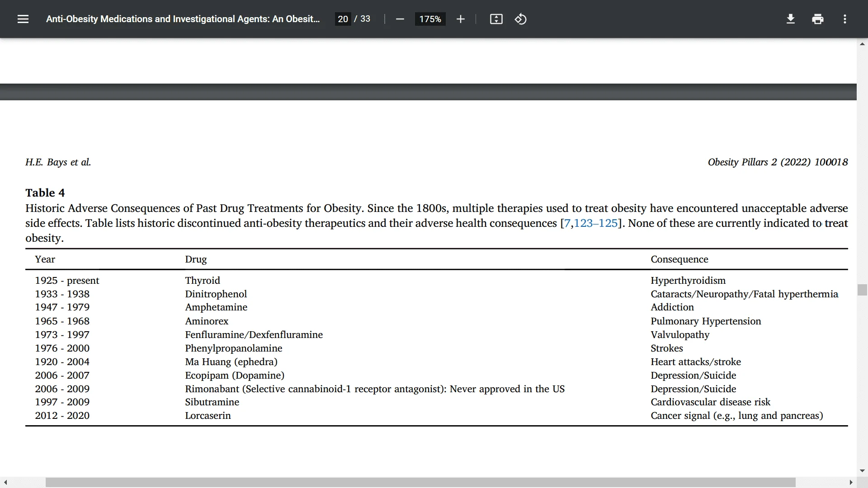Print the PDF document

[817, 19]
